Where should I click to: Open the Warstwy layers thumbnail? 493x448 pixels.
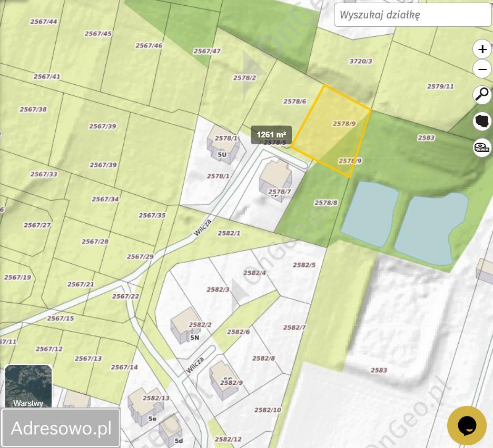[x=28, y=386]
